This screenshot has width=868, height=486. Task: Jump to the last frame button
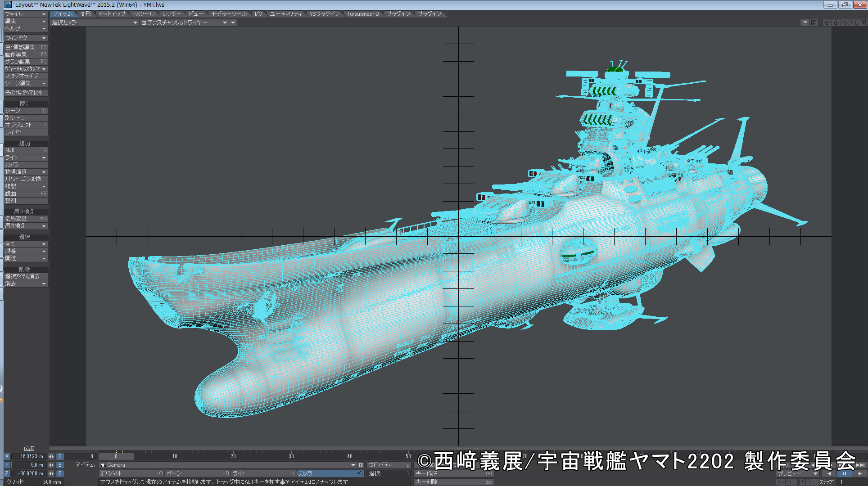coord(860,465)
